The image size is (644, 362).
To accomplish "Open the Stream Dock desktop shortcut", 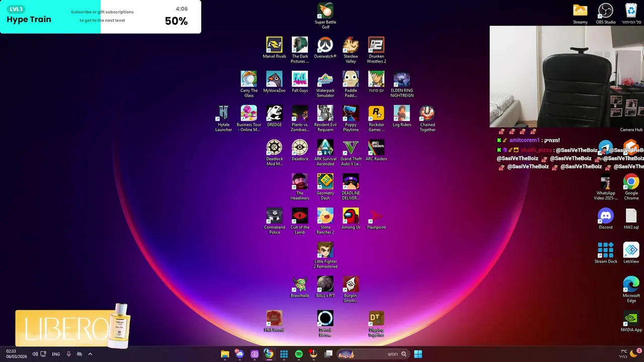I will point(606,253).
